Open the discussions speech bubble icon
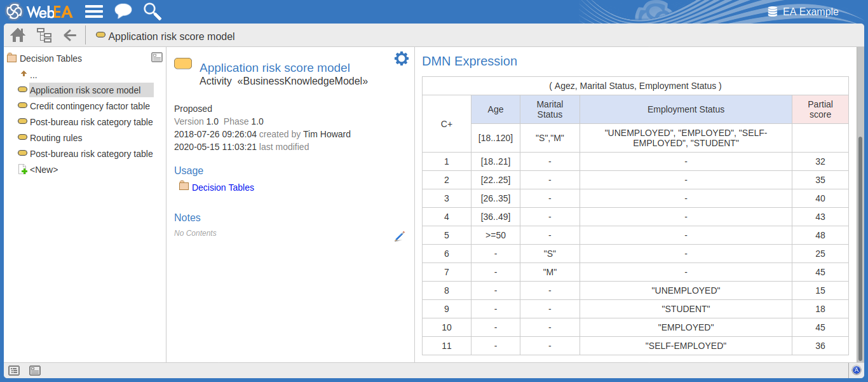This screenshot has height=382, width=868. [123, 11]
